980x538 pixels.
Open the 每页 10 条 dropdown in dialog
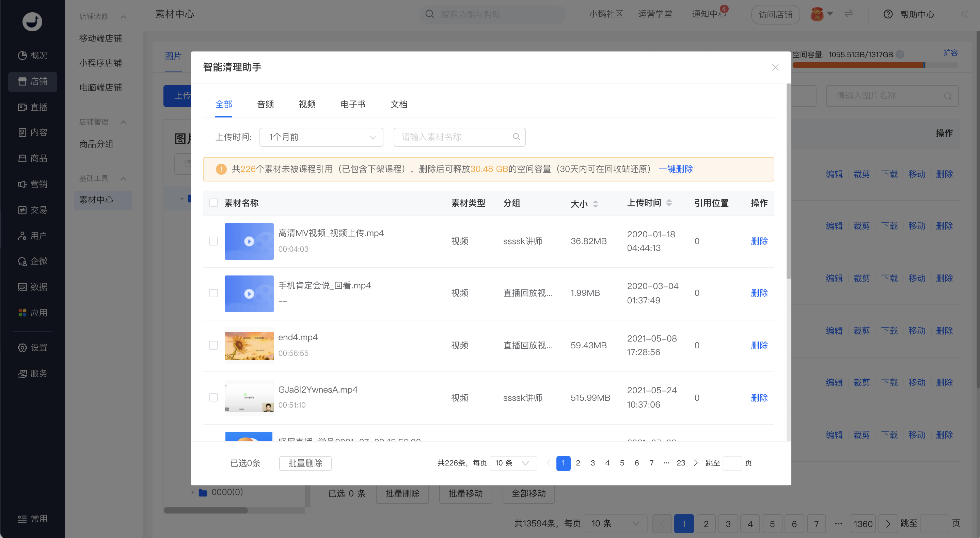point(513,463)
